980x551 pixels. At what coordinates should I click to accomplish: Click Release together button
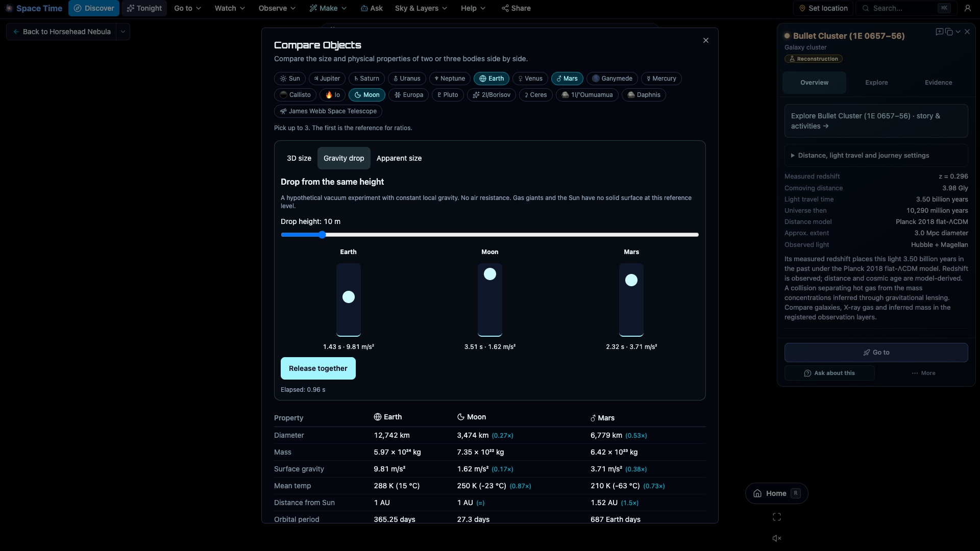coord(318,368)
